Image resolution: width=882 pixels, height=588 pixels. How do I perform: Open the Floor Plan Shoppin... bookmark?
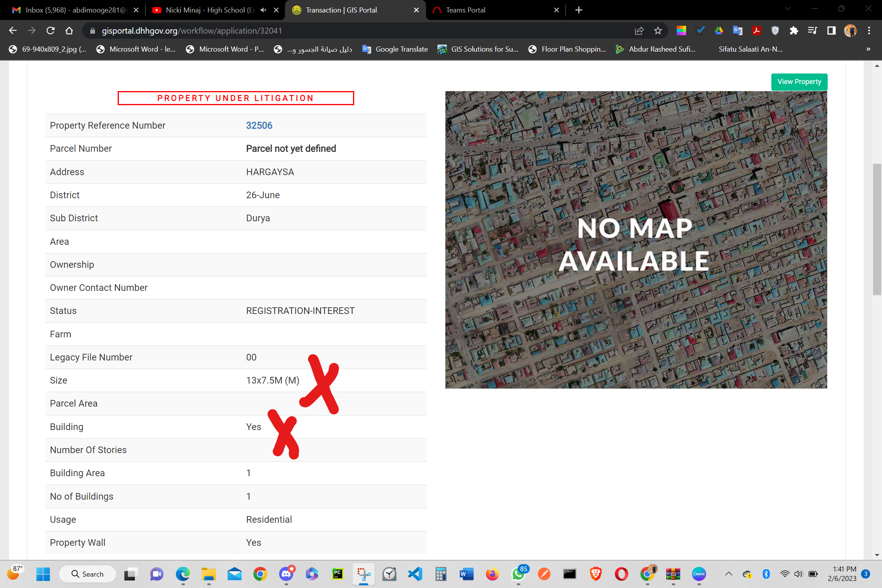point(567,49)
